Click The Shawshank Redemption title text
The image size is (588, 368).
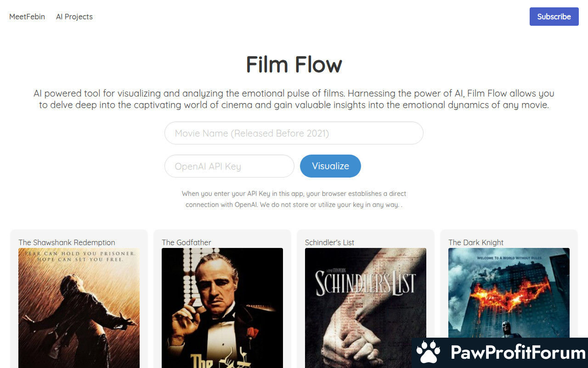[x=67, y=242]
